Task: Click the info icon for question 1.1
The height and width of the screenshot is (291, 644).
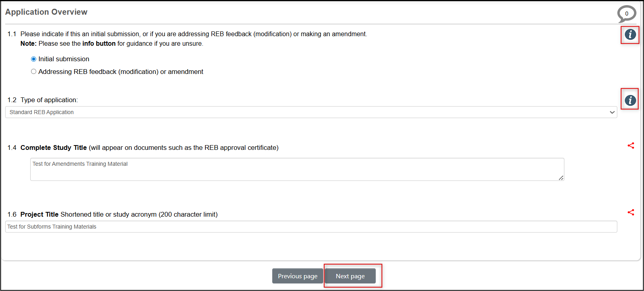Action: 630,35
